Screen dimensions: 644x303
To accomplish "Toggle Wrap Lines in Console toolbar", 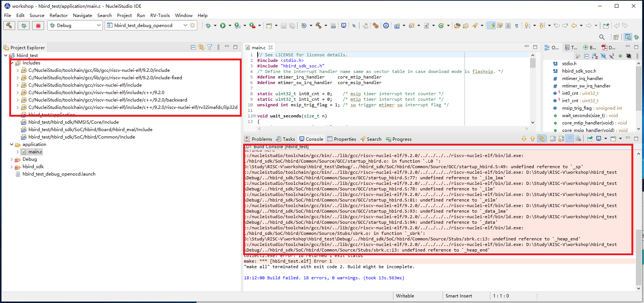I will [x=570, y=139].
